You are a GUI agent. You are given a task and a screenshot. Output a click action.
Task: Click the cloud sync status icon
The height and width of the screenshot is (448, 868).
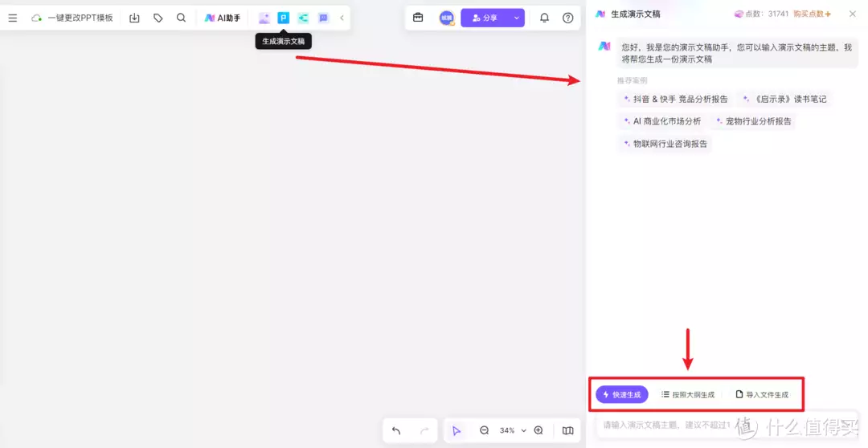[x=36, y=18]
